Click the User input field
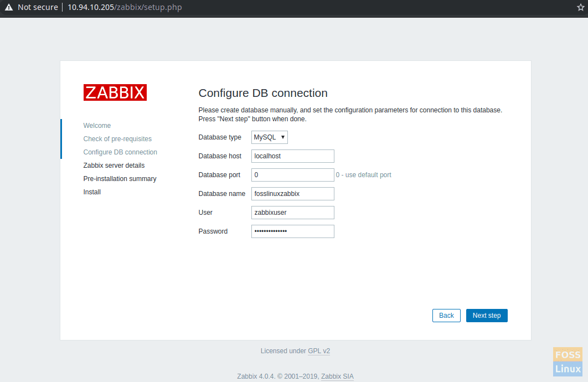This screenshot has height=382, width=588. pyautogui.click(x=292, y=213)
